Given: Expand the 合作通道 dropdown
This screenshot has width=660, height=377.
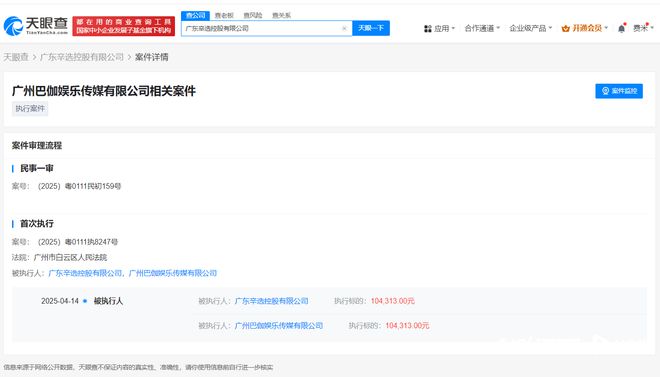Looking at the screenshot, I should (x=482, y=28).
